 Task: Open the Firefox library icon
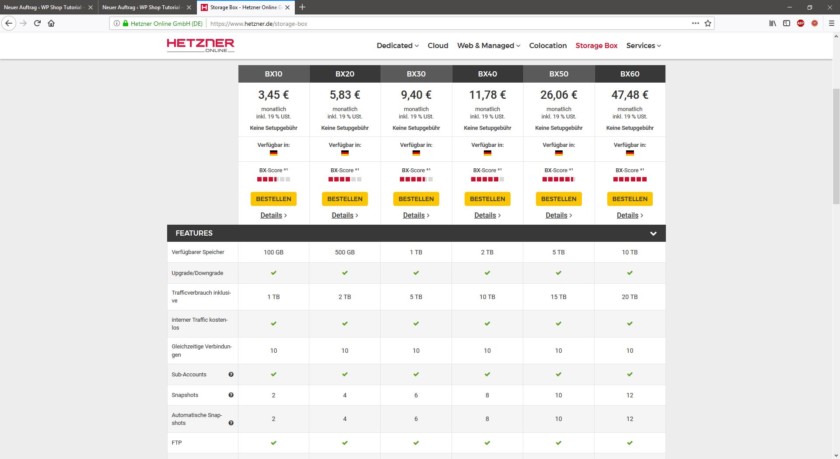pos(772,23)
